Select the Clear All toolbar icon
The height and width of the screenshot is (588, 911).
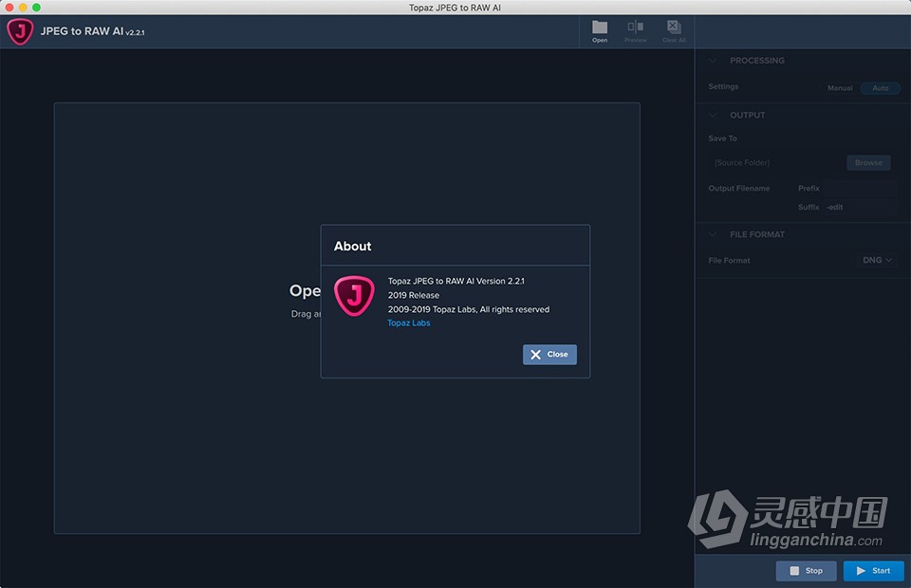coord(674,30)
